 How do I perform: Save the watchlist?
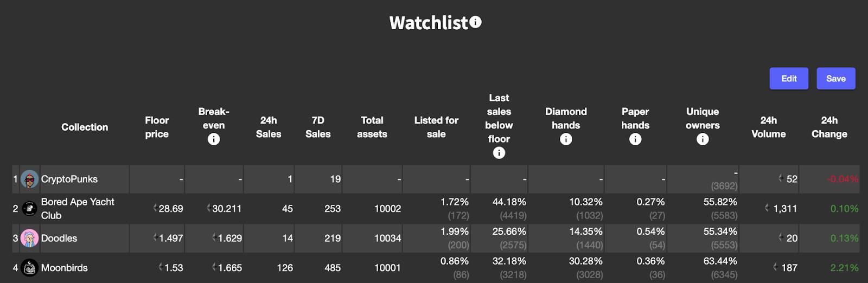click(x=836, y=79)
